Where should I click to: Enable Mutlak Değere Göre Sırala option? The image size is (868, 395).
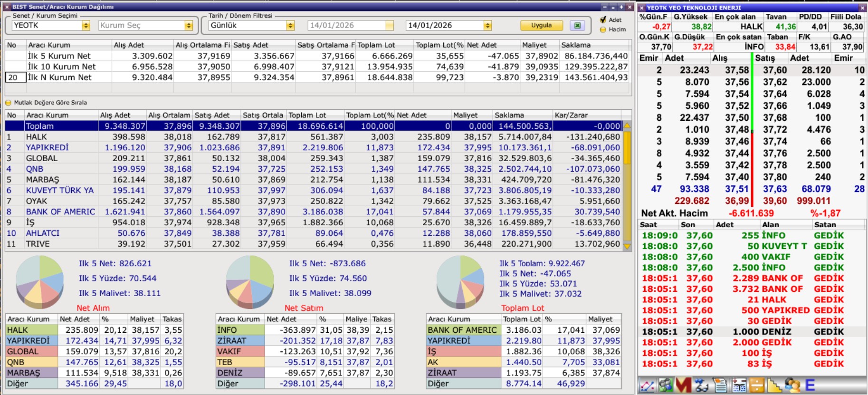coord(8,103)
